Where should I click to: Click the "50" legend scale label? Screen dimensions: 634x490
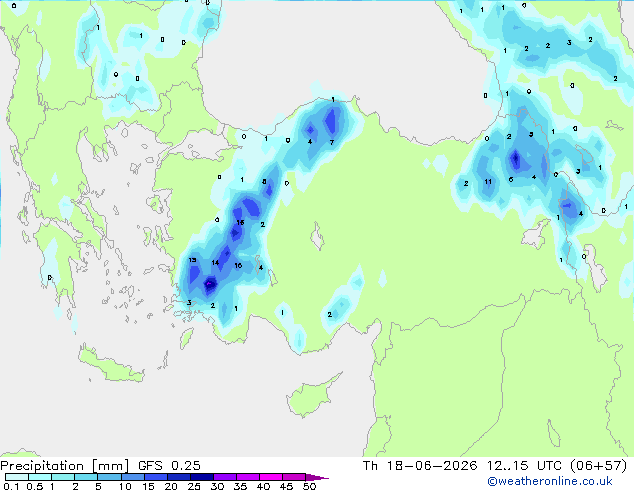(x=309, y=486)
